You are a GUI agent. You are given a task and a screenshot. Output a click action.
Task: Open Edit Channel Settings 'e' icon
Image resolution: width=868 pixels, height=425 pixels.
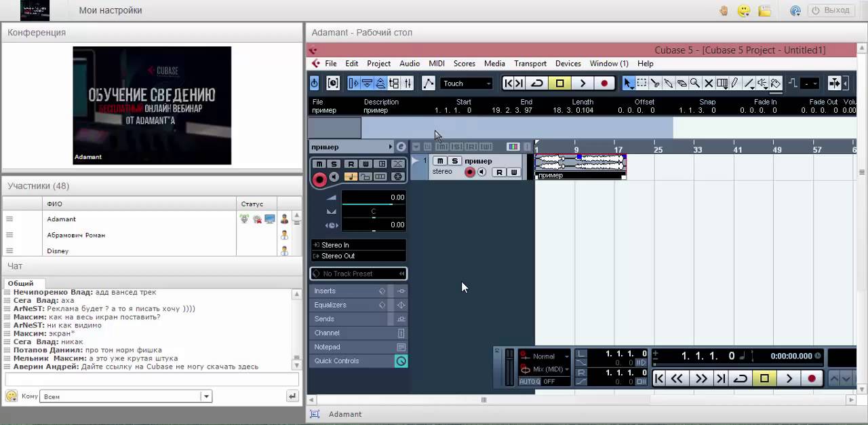[x=401, y=147]
